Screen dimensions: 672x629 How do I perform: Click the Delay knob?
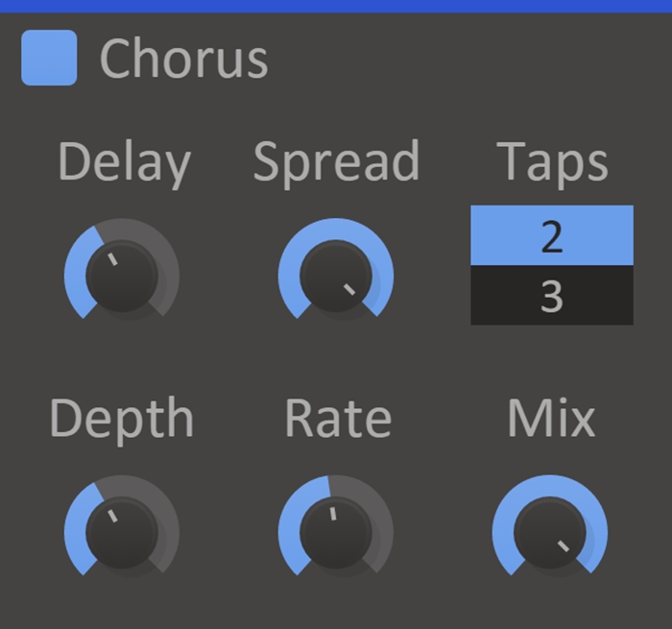pos(122,276)
